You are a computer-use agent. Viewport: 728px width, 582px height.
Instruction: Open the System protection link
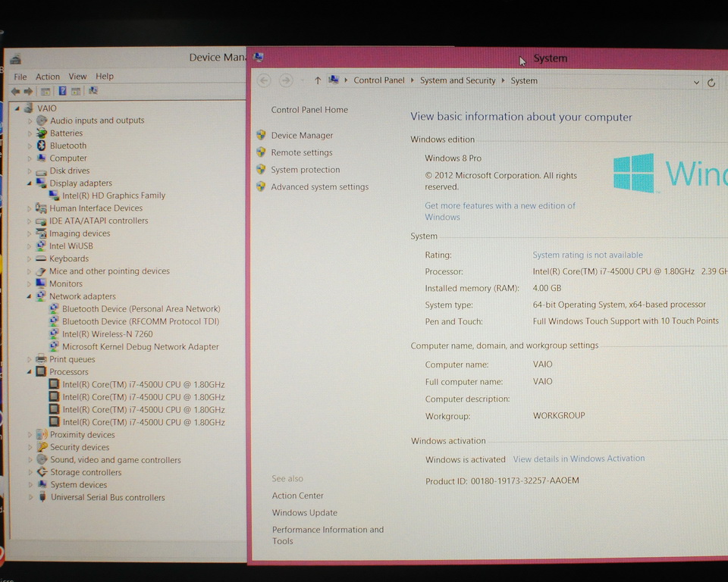pyautogui.click(x=306, y=170)
